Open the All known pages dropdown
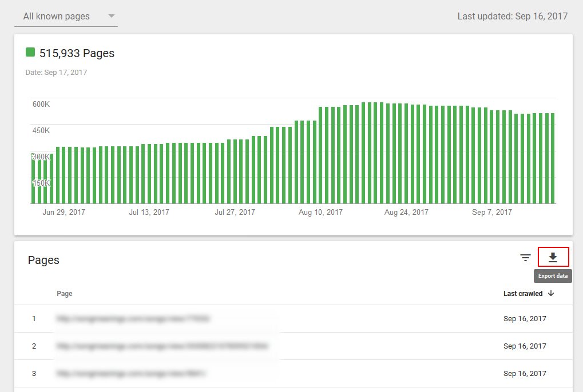Screen dimensions: 583x392 (x=66, y=17)
